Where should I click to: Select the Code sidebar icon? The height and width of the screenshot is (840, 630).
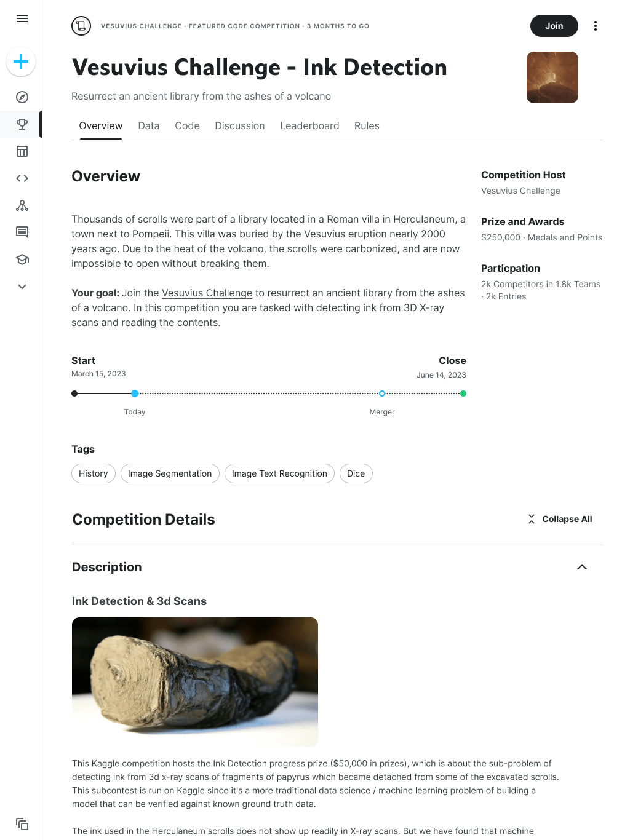coord(22,178)
